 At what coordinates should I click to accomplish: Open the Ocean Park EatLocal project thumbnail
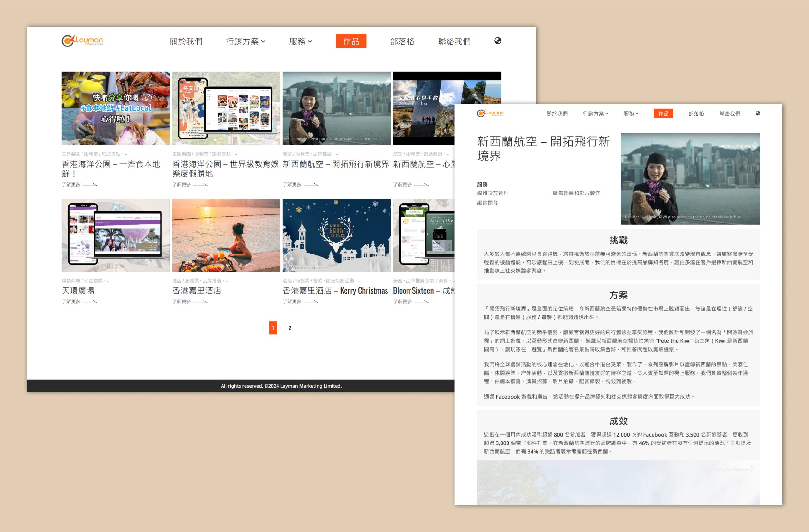[x=116, y=108]
